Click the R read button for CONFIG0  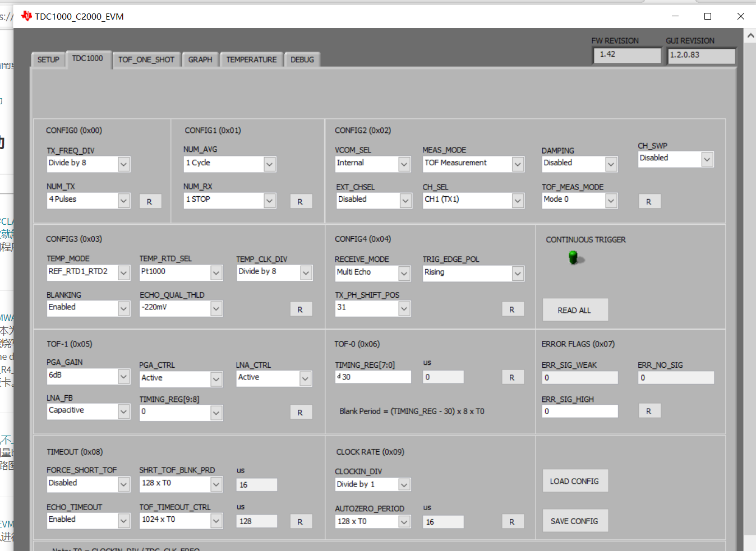tap(150, 201)
